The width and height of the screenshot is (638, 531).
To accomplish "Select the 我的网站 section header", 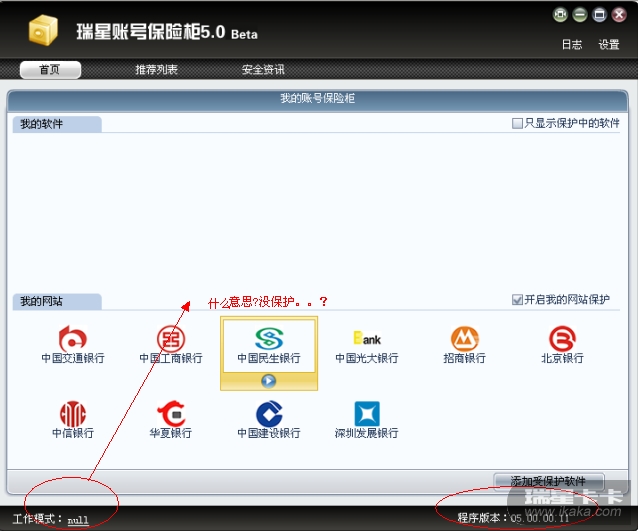I will point(57,302).
